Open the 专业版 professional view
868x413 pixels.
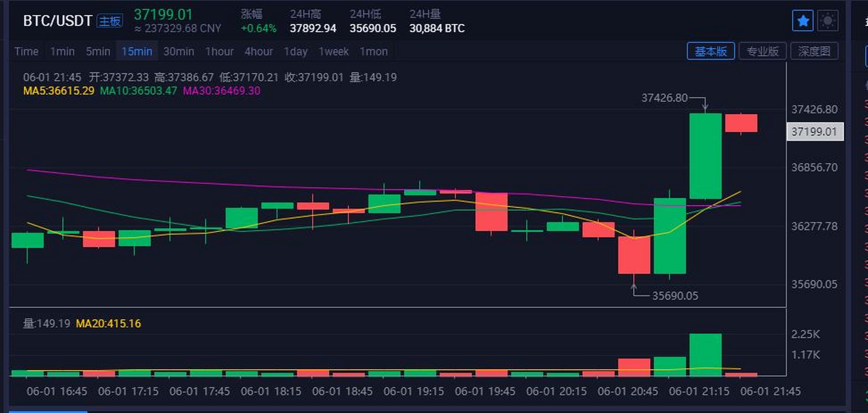(762, 51)
